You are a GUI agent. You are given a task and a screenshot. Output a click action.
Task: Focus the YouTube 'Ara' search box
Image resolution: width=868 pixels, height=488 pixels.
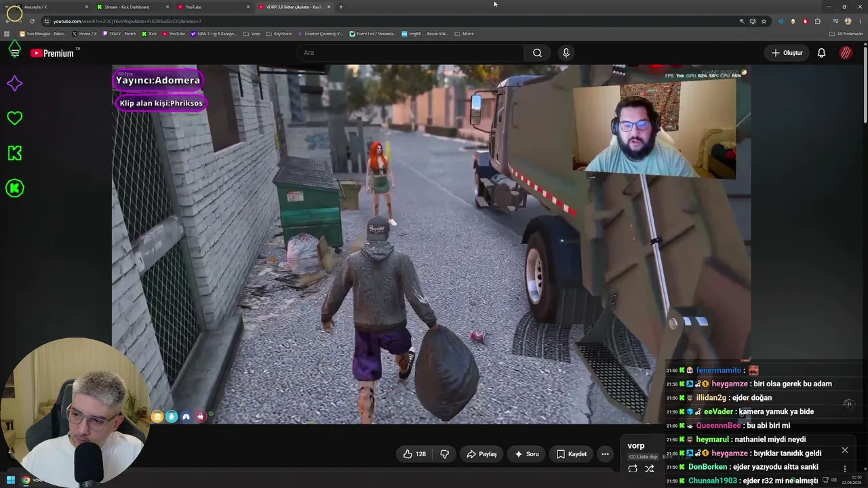click(x=410, y=53)
